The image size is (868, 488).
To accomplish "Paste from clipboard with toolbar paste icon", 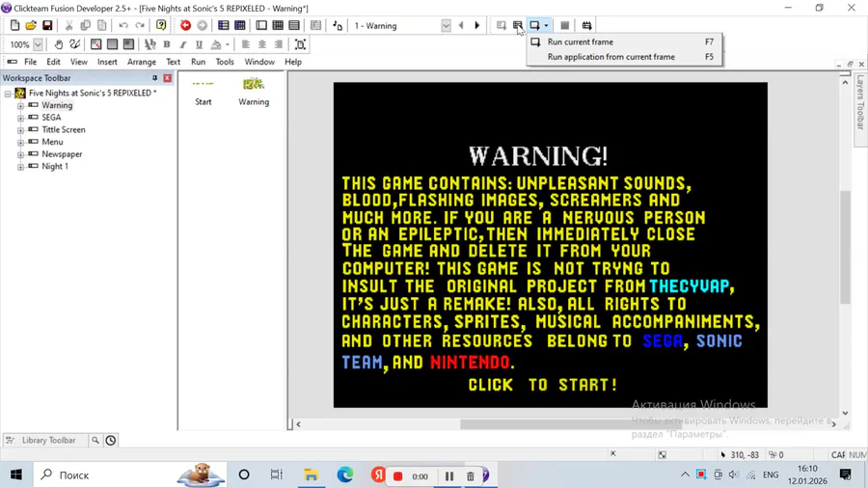I will coord(102,25).
